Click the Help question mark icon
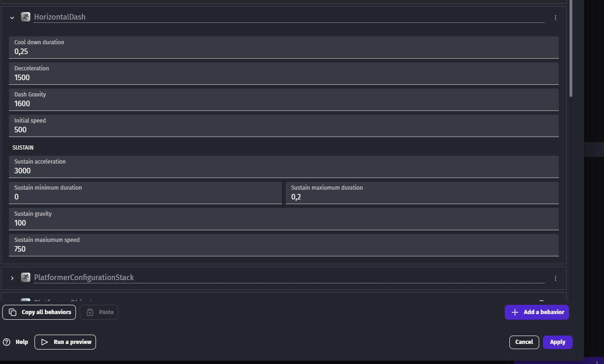The image size is (604, 364). [7, 342]
